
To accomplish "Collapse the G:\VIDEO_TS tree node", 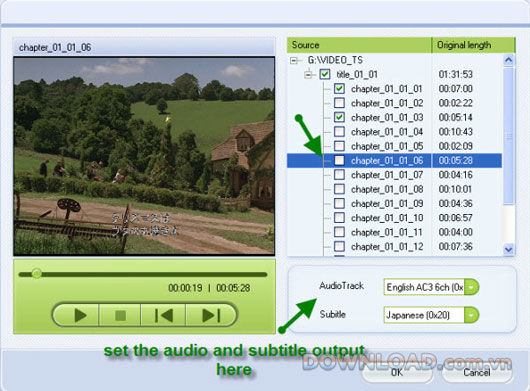I will tap(294, 60).
